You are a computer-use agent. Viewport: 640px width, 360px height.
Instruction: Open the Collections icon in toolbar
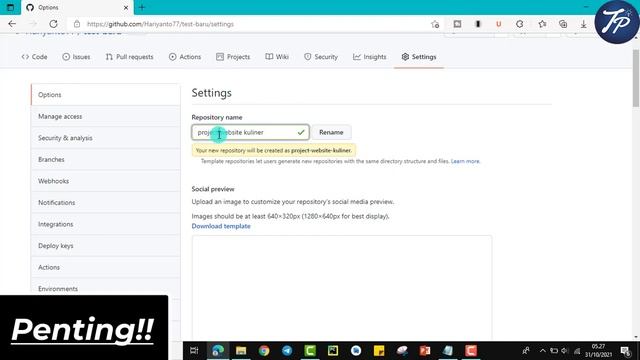pyautogui.click(x=563, y=24)
